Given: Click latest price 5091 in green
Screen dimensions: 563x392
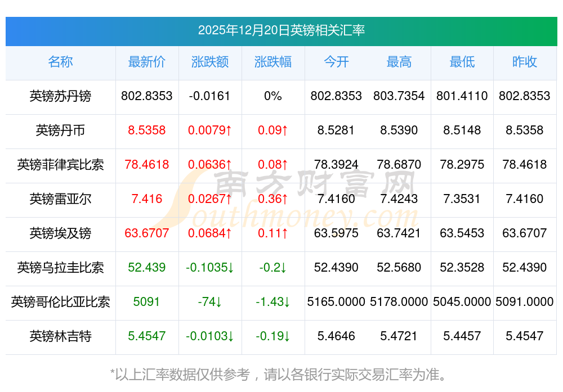Looking at the screenshot, I should 146,301.
